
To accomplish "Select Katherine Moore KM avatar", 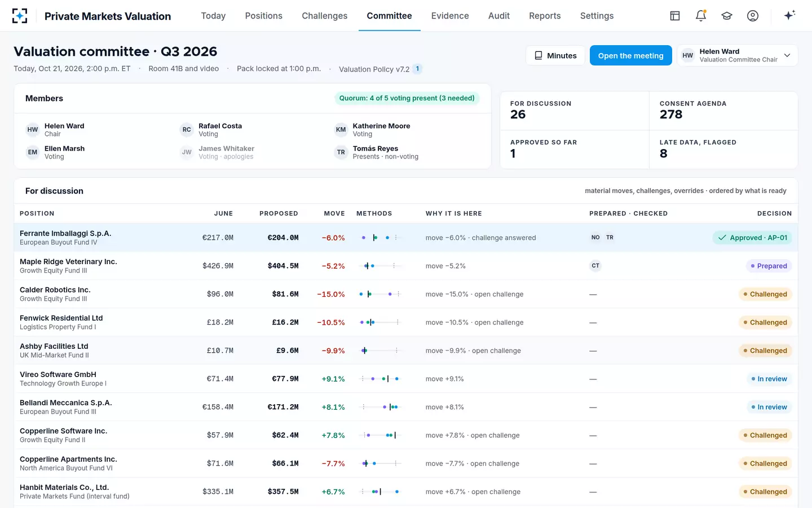I will tap(341, 130).
